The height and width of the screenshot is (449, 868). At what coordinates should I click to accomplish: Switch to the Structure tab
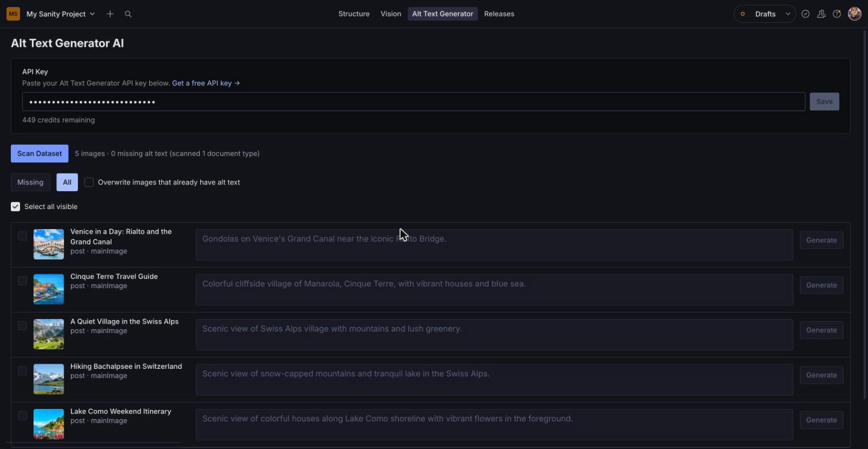click(354, 14)
